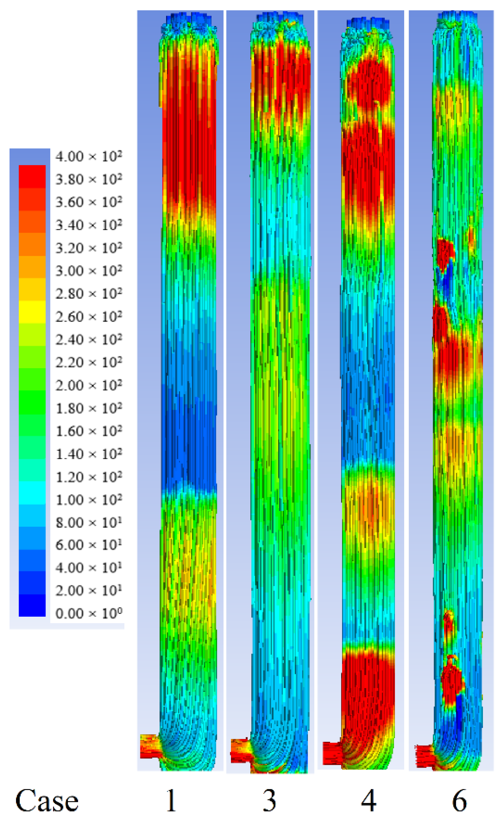Click the 8.00 × 10¹ scale value
This screenshot has width=504, height=823.
(89, 522)
